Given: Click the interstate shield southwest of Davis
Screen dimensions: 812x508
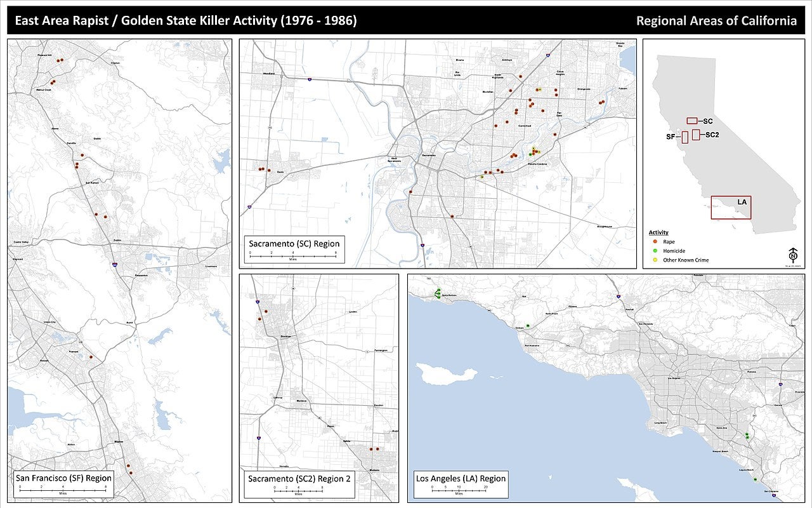Looking at the screenshot, I should pos(250,206).
